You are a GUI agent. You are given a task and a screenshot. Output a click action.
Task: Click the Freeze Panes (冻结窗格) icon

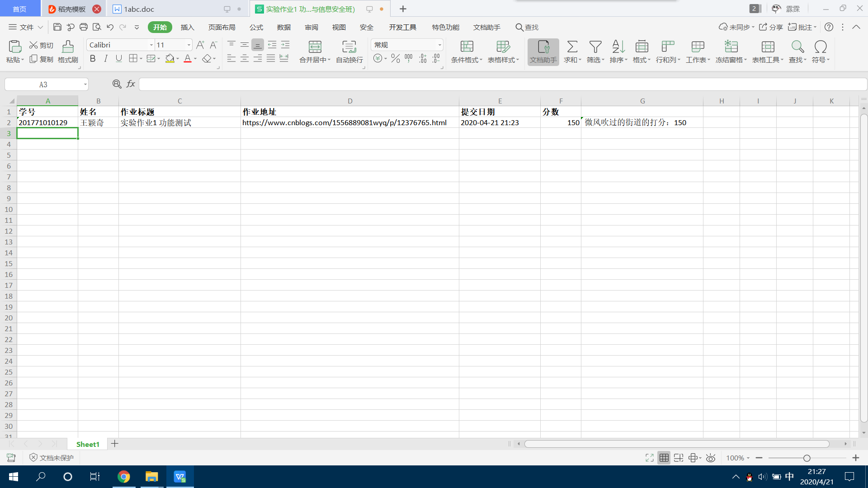[731, 47]
